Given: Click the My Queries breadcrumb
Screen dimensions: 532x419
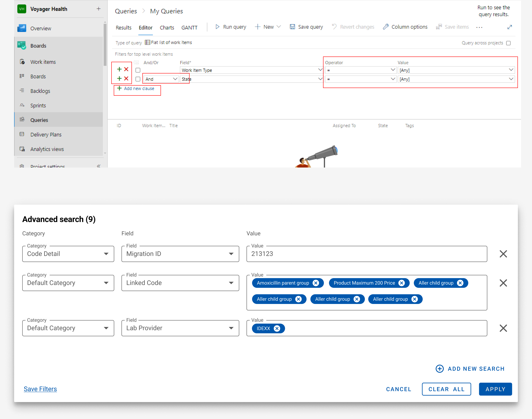Looking at the screenshot, I should (166, 11).
